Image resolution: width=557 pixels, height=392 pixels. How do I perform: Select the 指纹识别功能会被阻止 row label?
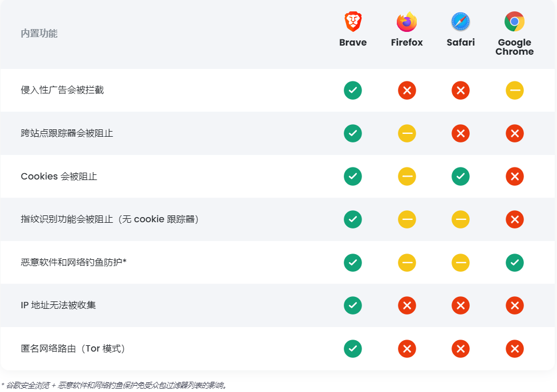coord(110,219)
